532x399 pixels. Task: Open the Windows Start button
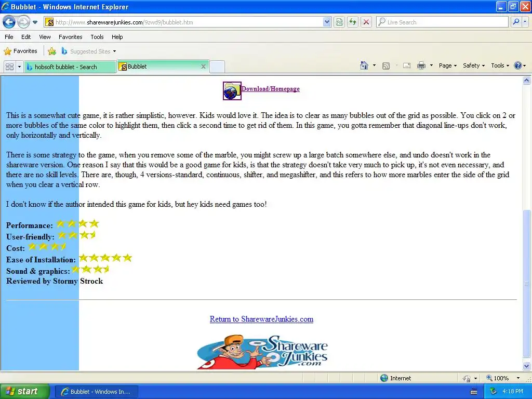25,392
